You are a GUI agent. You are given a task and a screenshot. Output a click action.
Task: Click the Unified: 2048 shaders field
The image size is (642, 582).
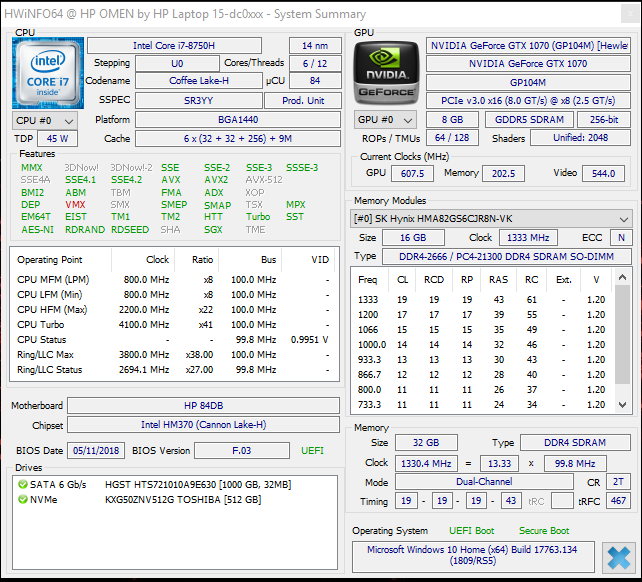580,138
